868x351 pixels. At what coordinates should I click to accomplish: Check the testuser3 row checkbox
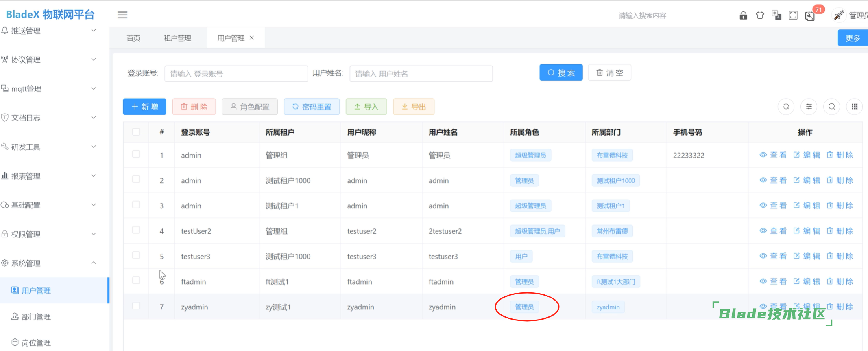click(136, 255)
